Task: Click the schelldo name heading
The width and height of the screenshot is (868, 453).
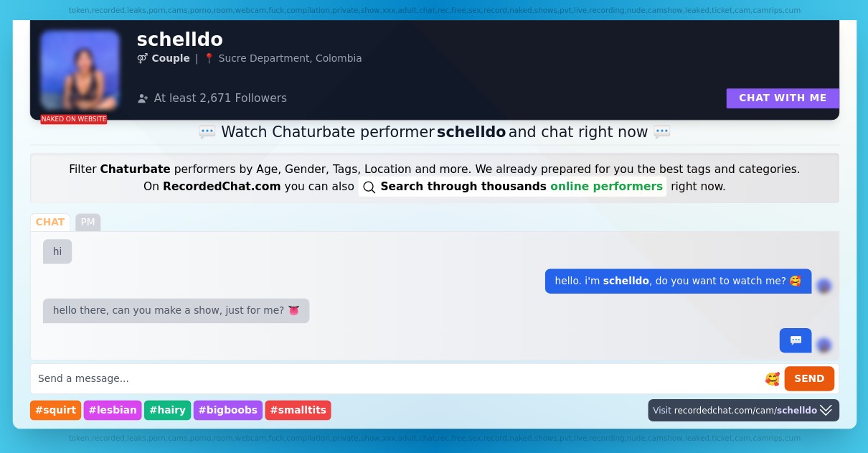Action: pos(179,39)
